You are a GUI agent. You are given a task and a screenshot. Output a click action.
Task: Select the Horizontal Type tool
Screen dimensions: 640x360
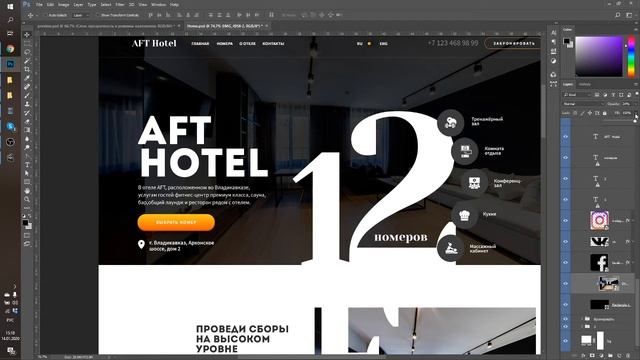coord(27,164)
